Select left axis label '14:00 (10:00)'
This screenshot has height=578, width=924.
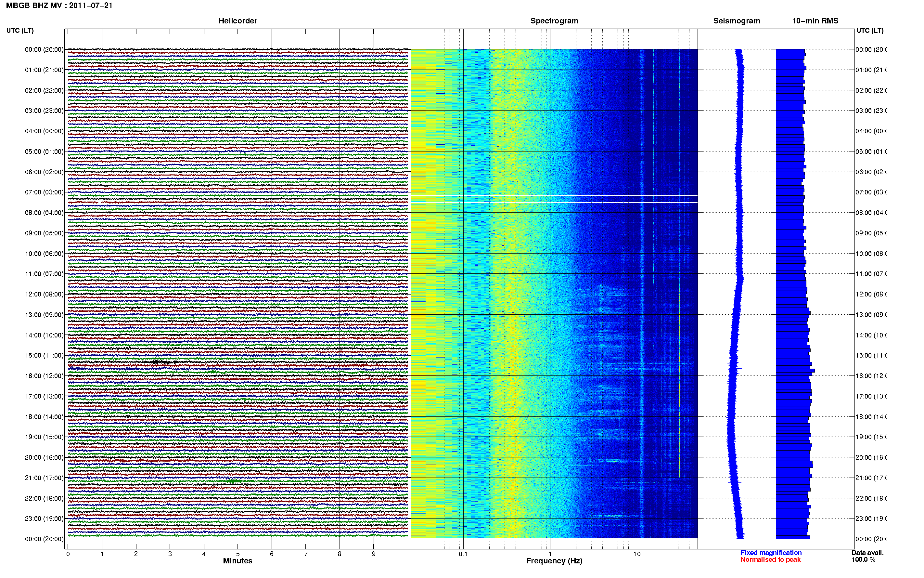coord(44,335)
